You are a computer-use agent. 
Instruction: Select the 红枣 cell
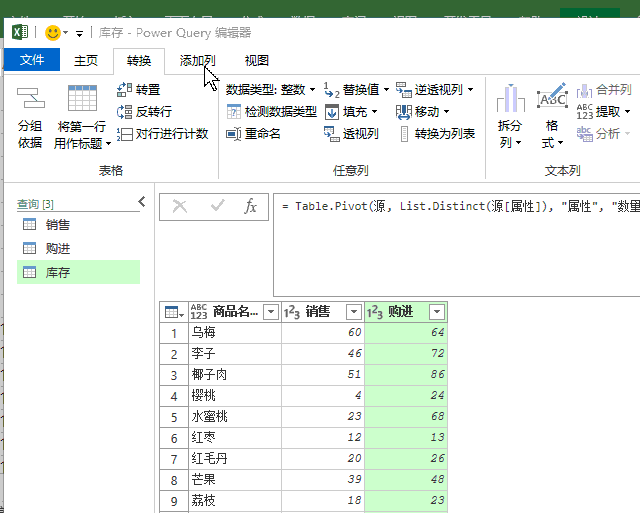[x=235, y=437]
